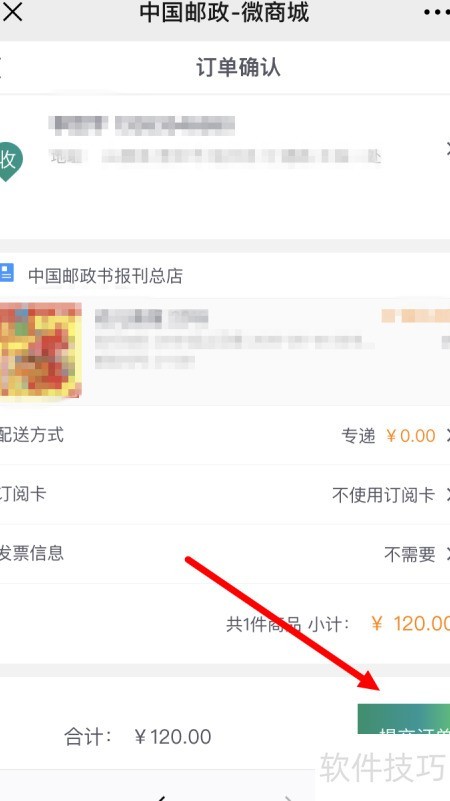
Task: Tap the 中国邮政-微商城 header title
Action: (x=224, y=12)
